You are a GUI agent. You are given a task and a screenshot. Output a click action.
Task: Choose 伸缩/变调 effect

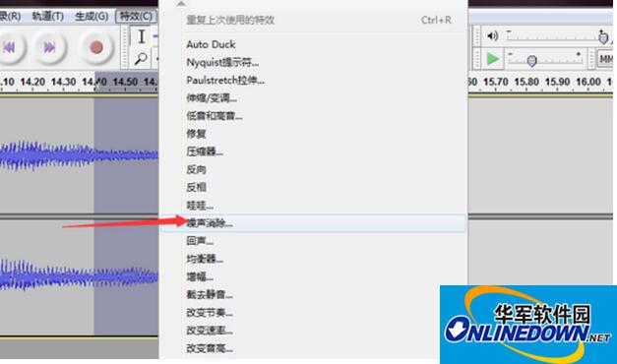[313, 98]
